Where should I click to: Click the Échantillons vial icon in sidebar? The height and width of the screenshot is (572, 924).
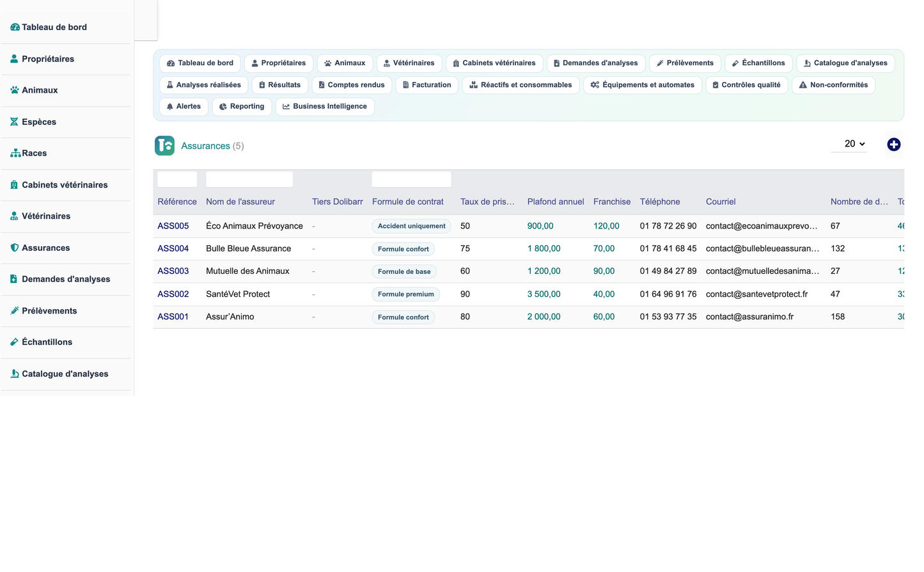[14, 342]
